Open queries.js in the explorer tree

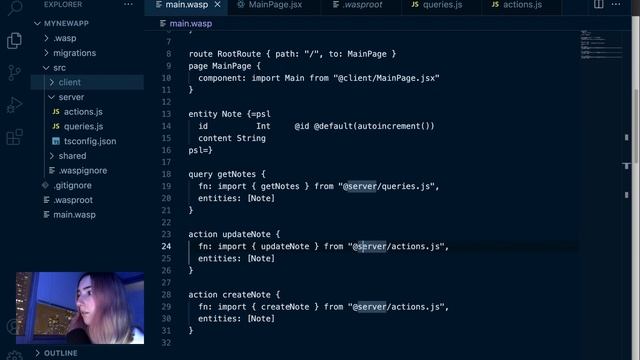[83, 126]
